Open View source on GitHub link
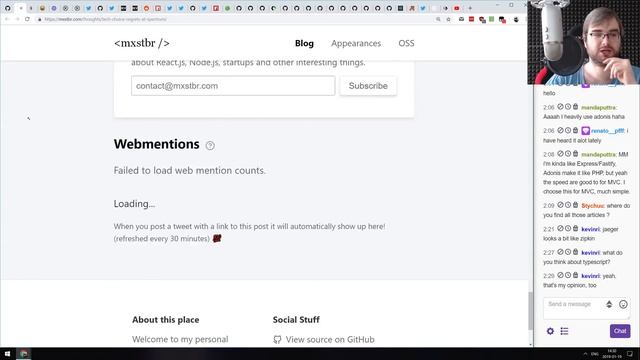Screen dimensions: 640x360 (330, 340)
